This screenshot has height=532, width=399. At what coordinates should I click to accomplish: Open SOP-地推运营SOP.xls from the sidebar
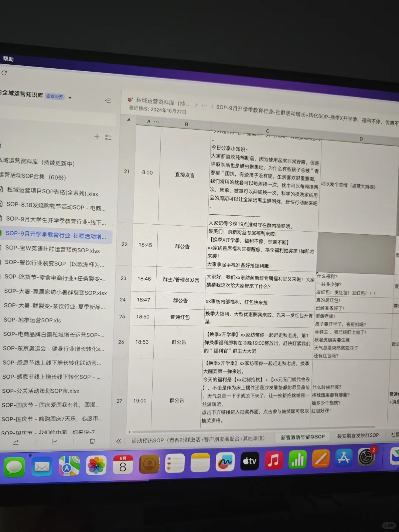coord(32,320)
